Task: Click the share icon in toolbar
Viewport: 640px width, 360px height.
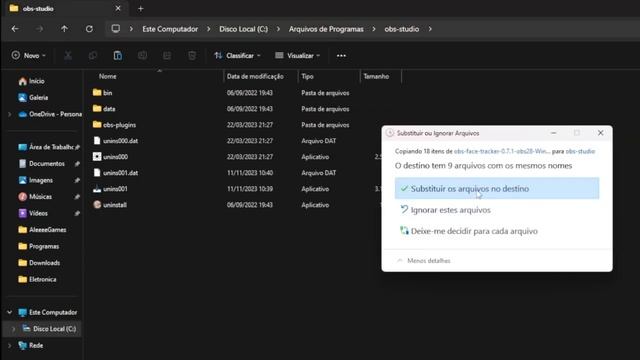Action: [x=167, y=56]
